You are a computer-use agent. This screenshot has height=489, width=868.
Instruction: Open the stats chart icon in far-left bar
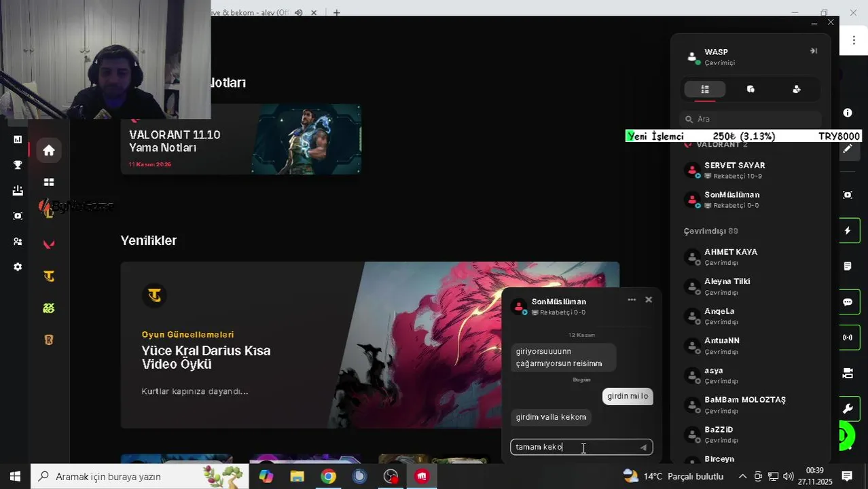(x=18, y=139)
